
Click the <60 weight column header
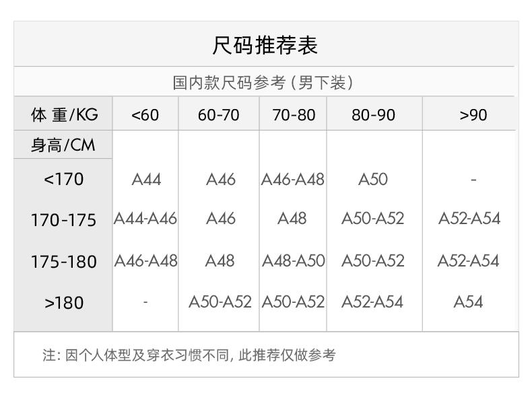click(145, 115)
